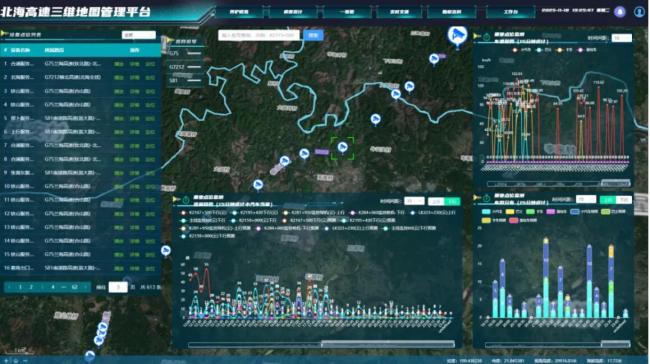Open the filter dropdown above the device list

tap(139, 35)
